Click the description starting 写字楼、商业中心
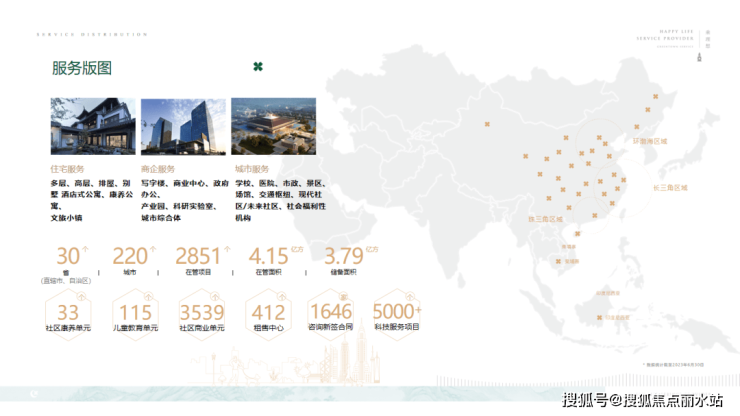740x416 pixels. point(185,200)
